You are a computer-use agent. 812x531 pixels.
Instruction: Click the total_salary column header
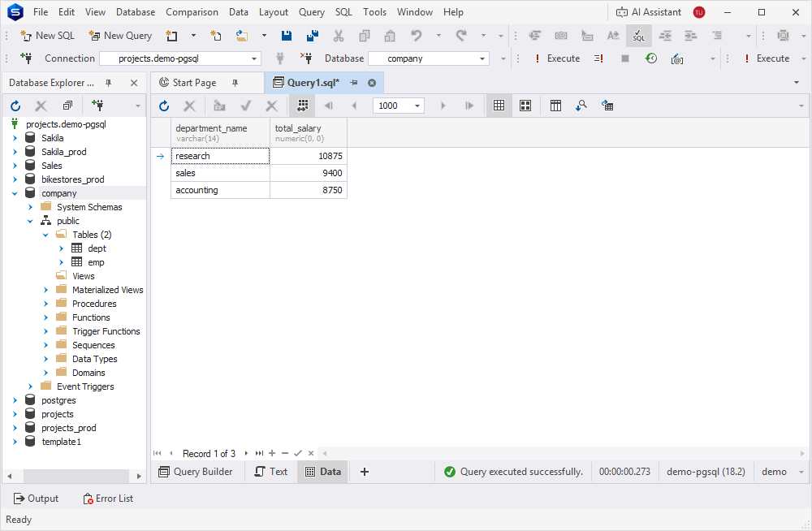point(309,132)
